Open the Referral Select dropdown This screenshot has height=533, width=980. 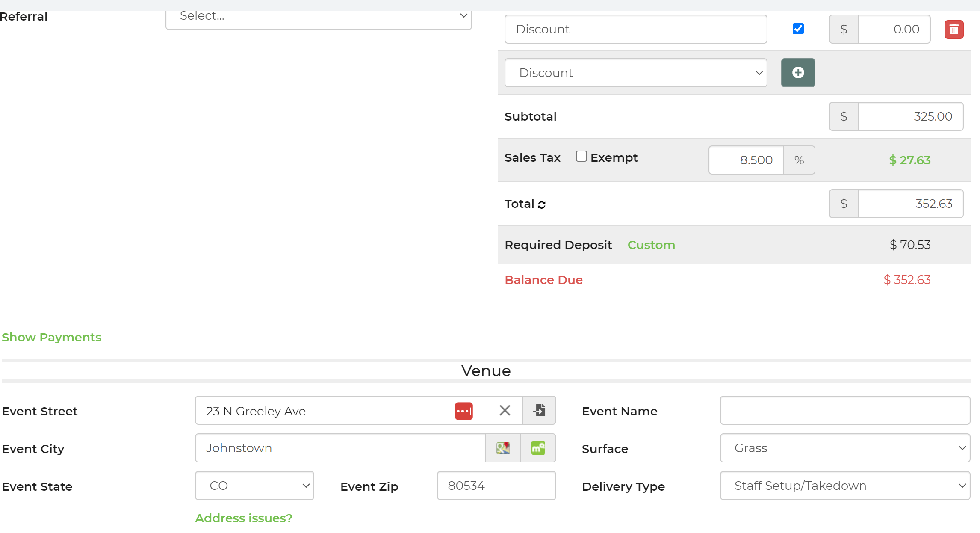click(x=319, y=16)
